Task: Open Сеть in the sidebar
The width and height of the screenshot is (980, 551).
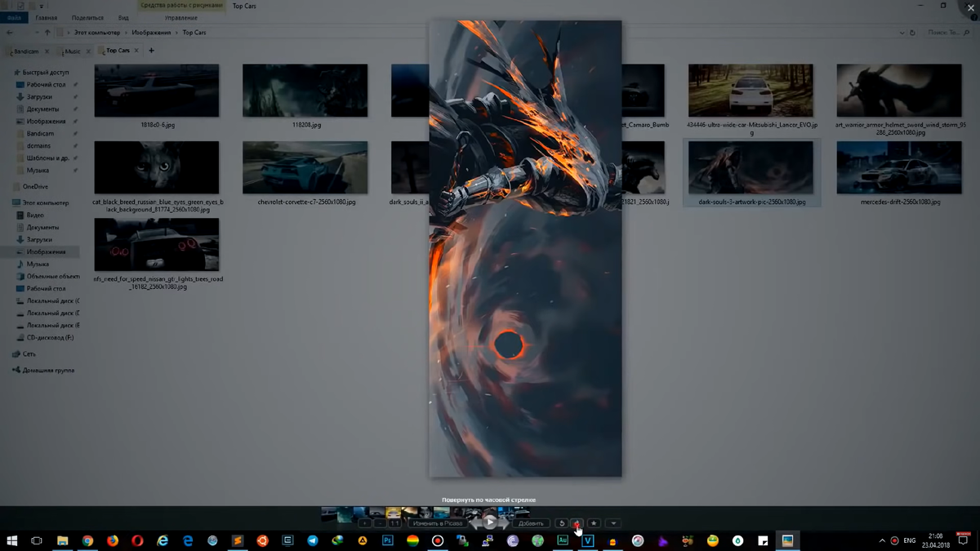Action: pos(29,354)
